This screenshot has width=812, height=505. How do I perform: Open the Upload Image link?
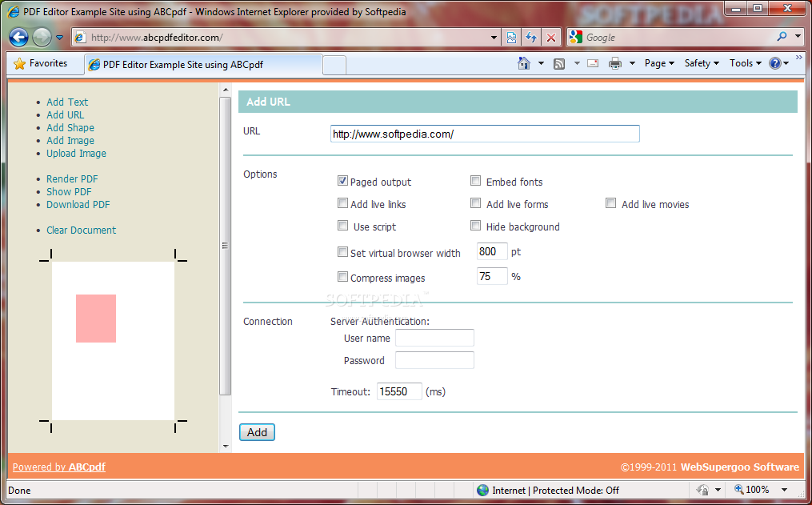click(x=76, y=154)
